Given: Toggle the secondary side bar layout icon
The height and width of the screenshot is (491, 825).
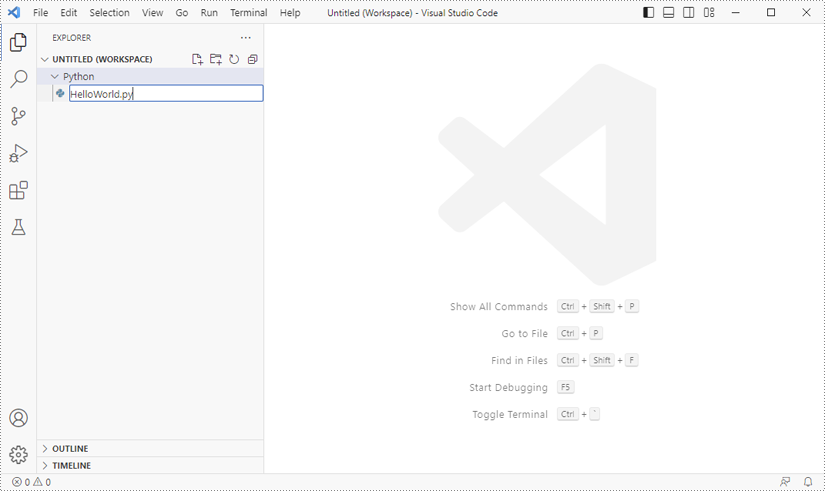Looking at the screenshot, I should [689, 13].
